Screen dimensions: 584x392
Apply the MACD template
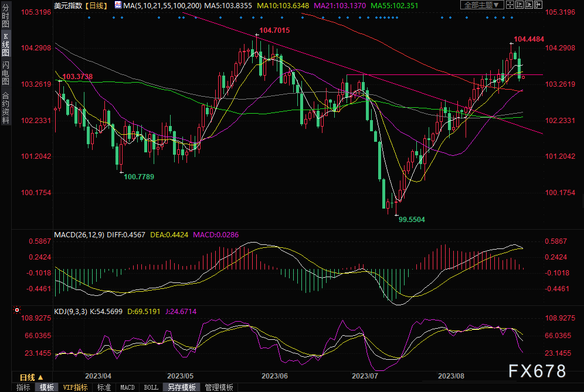coord(127,387)
